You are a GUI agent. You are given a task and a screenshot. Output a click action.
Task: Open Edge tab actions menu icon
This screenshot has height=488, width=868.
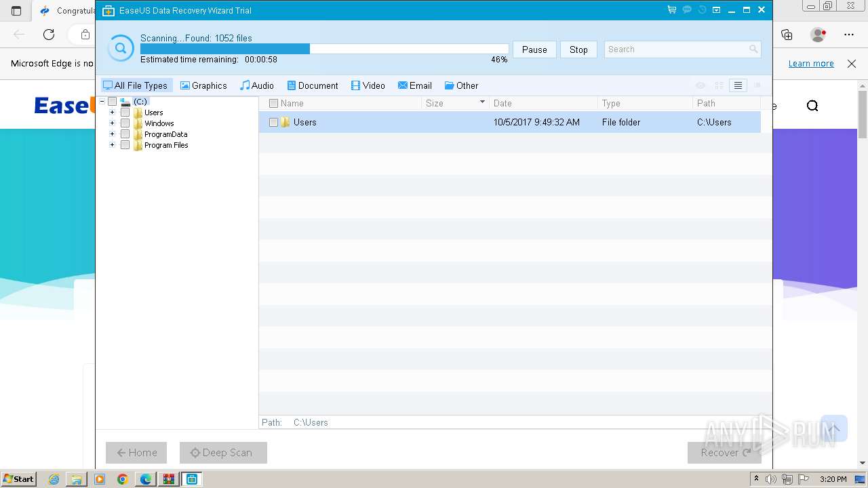16,11
